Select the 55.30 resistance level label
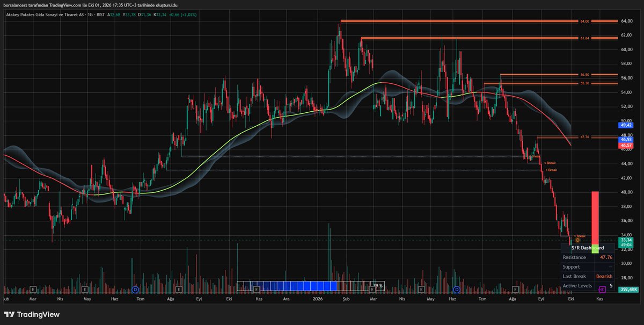This screenshot has height=325, width=644. [584, 83]
